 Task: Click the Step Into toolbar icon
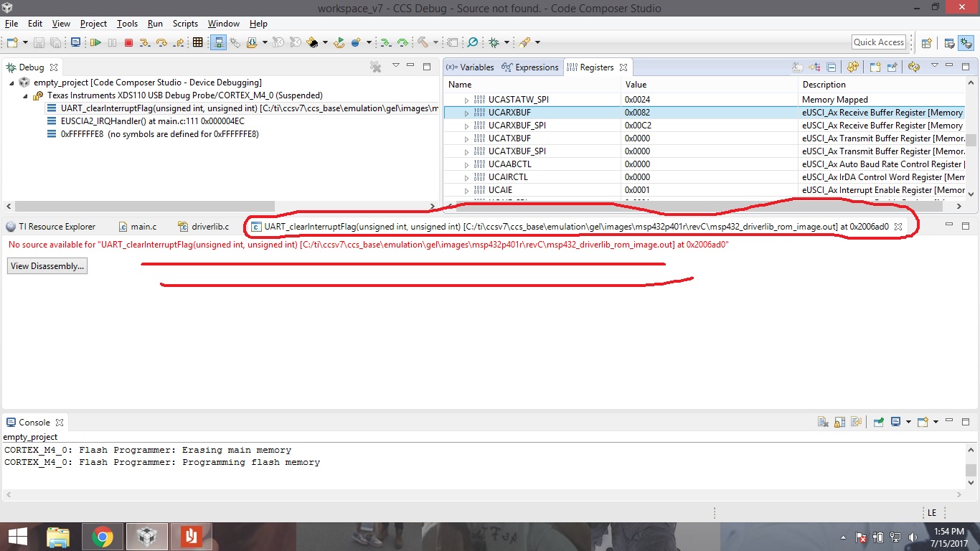[145, 43]
